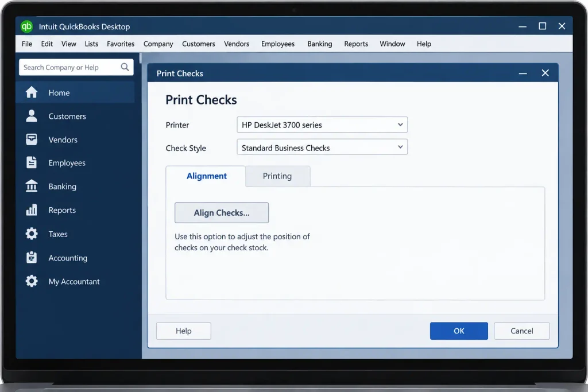The width and height of the screenshot is (588, 392).
Task: Select Employees label in sidebar
Action: click(67, 163)
